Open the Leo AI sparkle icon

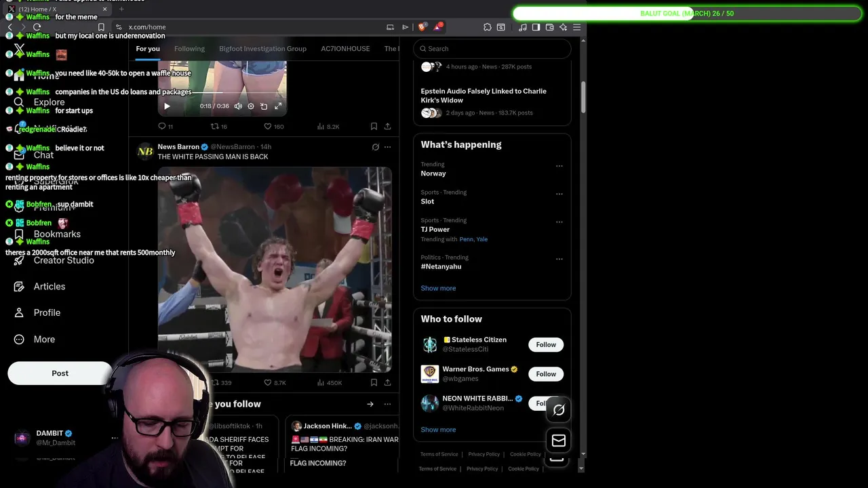563,27
